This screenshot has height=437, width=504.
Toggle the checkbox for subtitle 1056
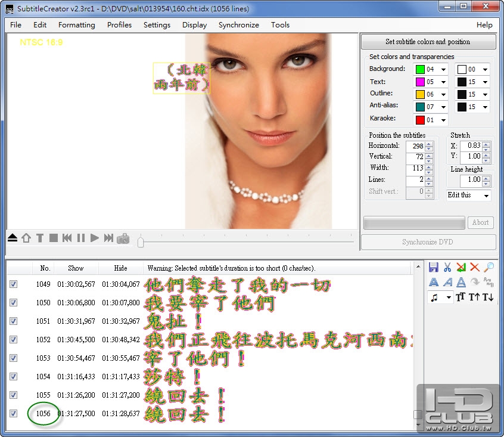click(x=13, y=413)
